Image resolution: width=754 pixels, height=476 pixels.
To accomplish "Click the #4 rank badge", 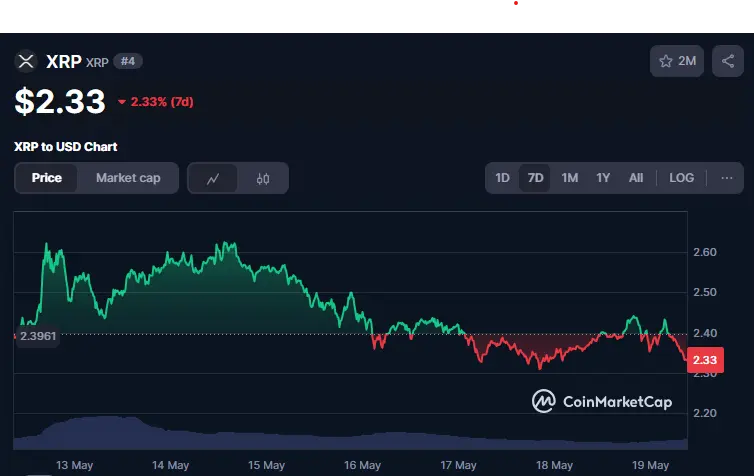I will point(127,62).
